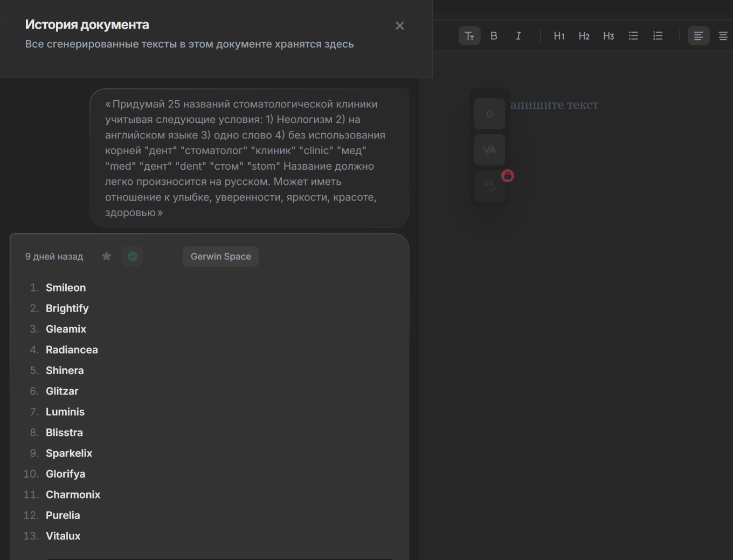This screenshot has width=733, height=560.
Task: Align text to the left
Action: point(699,36)
